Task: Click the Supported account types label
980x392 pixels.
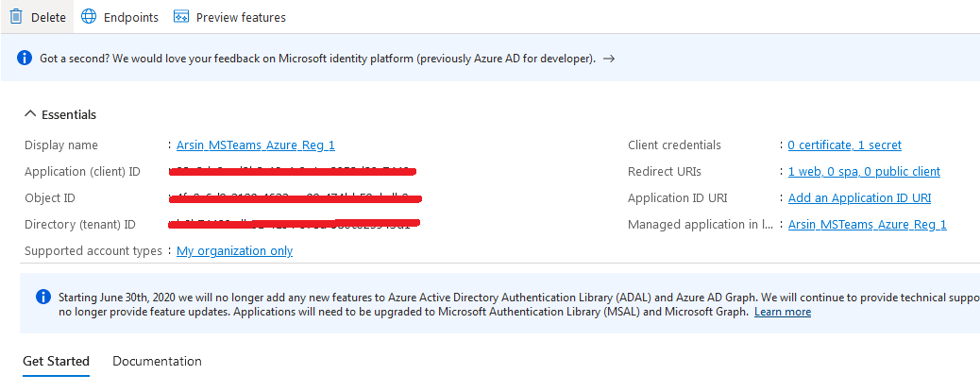Action: pyautogui.click(x=93, y=251)
